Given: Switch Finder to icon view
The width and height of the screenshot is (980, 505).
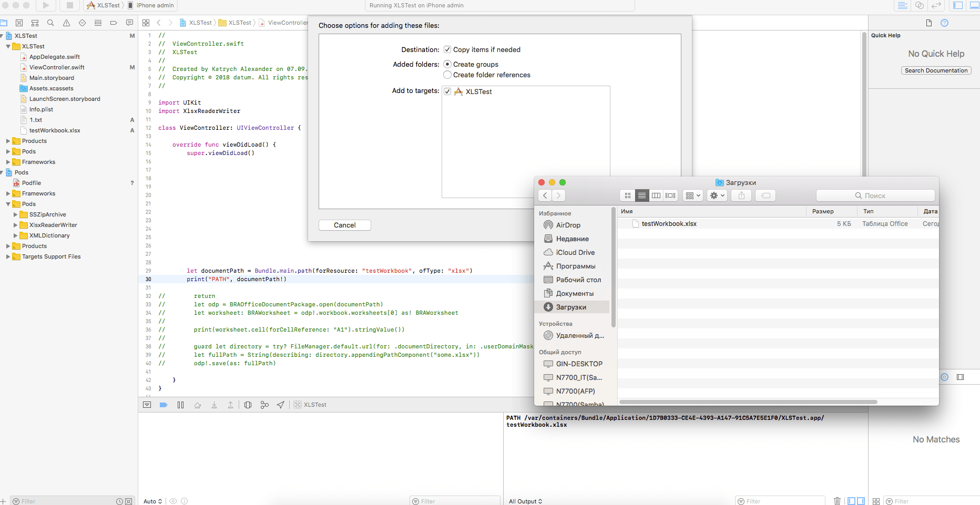Looking at the screenshot, I should (627, 195).
